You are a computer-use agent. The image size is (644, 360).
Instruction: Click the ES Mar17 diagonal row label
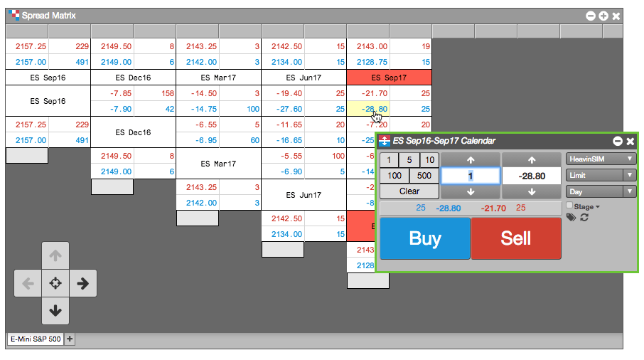[218, 164]
